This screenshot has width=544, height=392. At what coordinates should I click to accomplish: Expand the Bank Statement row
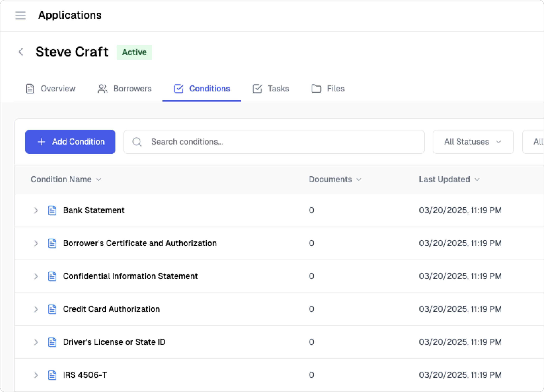(x=36, y=210)
